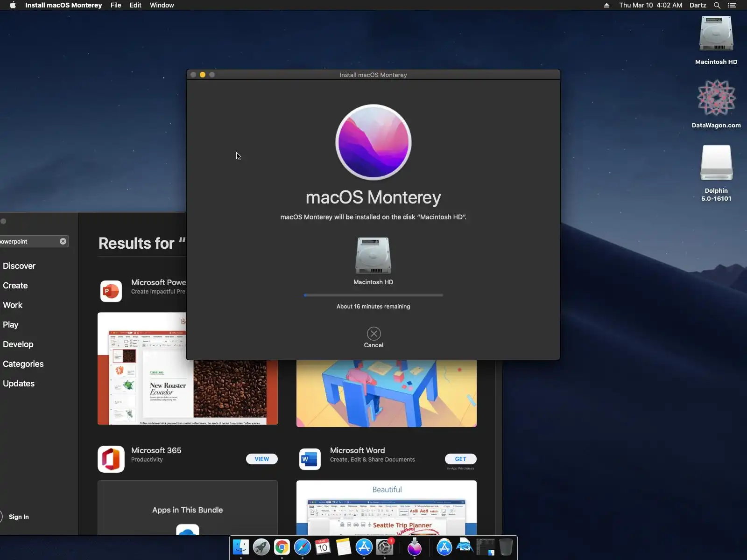Click the macOS Monterey logo in the installer
Image resolution: width=747 pixels, height=560 pixels.
pyautogui.click(x=373, y=142)
